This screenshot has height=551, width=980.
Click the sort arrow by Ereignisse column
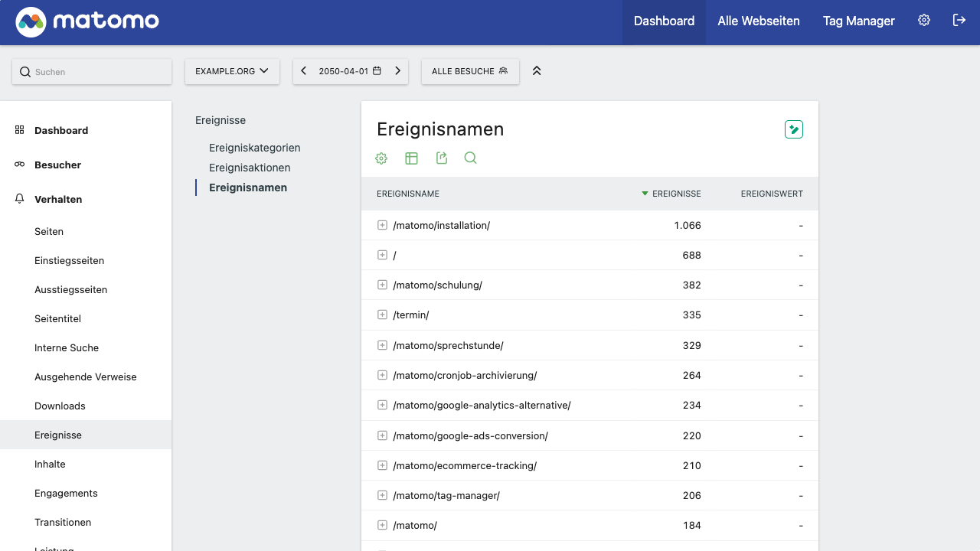[x=645, y=194]
